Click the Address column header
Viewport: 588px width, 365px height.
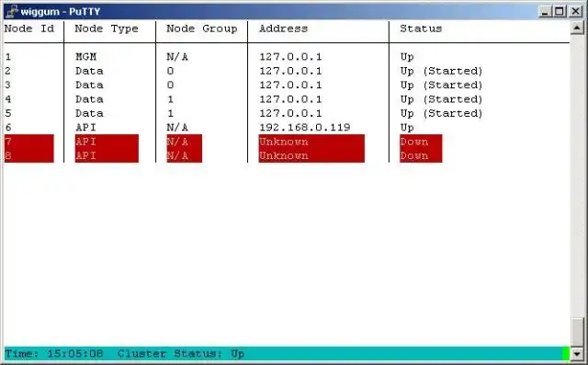(284, 29)
